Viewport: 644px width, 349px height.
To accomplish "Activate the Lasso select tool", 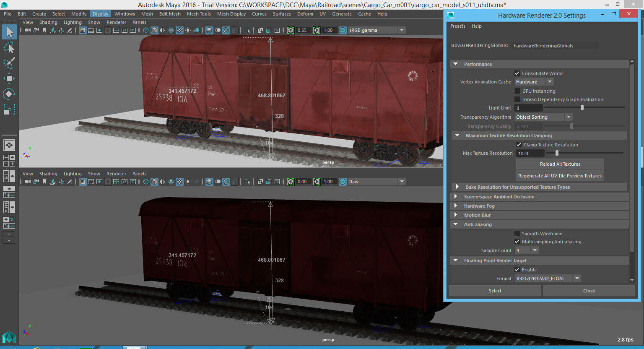I will pos(9,47).
